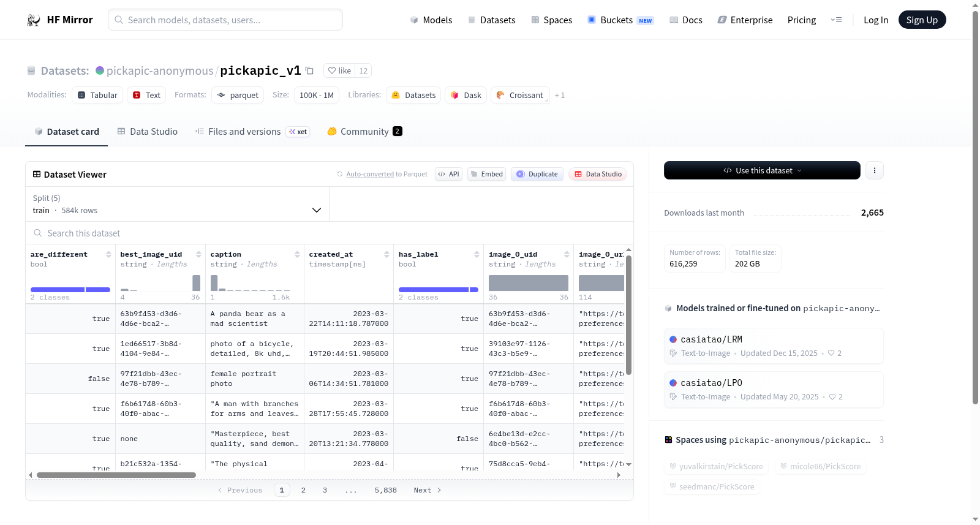This screenshot has height=525, width=980.
Task: Open the micole66/PickScore space
Action: 820,467
